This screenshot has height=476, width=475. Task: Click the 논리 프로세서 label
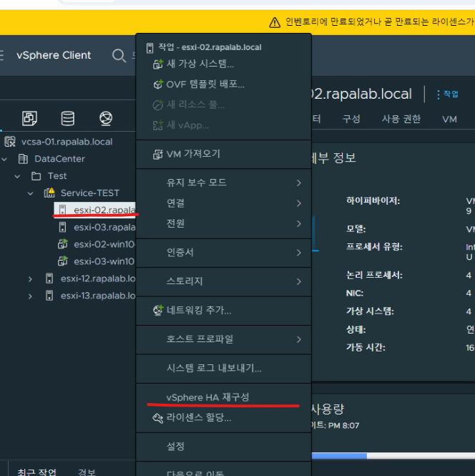tap(374, 276)
